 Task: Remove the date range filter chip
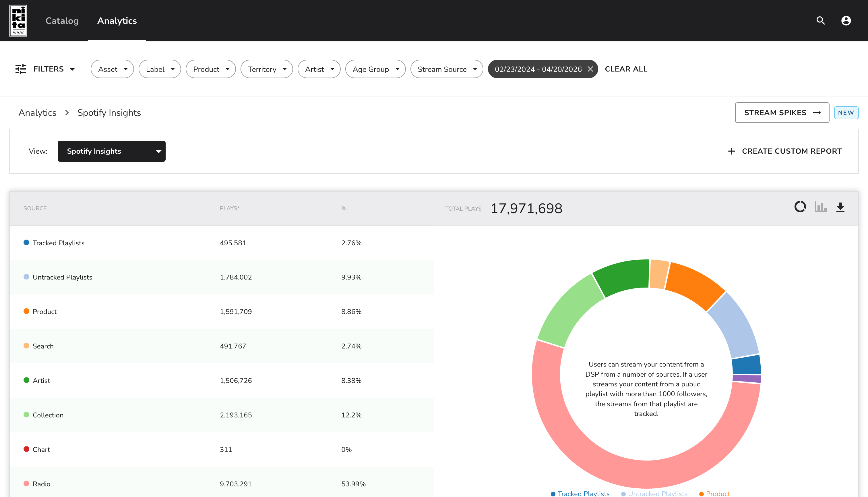coord(590,69)
